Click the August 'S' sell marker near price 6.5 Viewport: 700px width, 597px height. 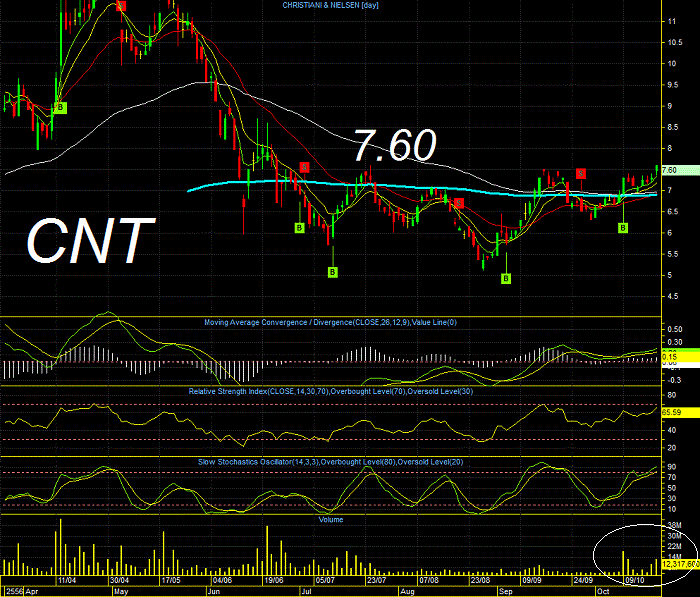click(459, 204)
